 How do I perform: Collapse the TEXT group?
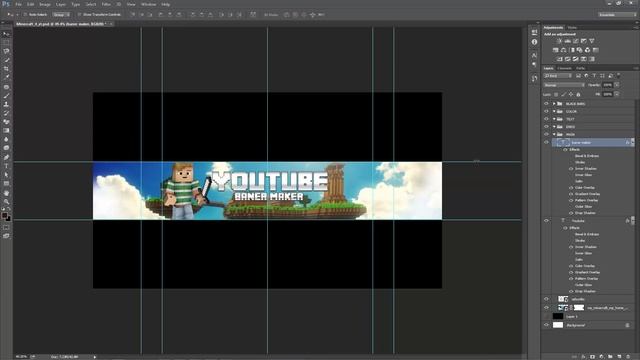554,119
